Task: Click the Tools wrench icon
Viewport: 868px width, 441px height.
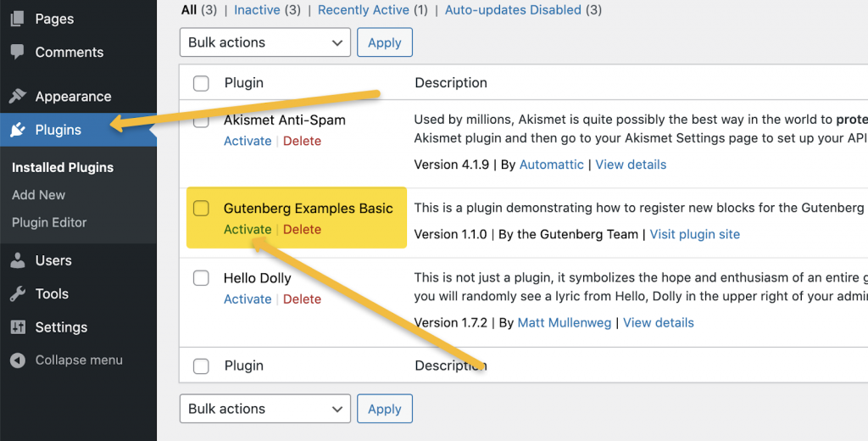Action: tap(18, 293)
